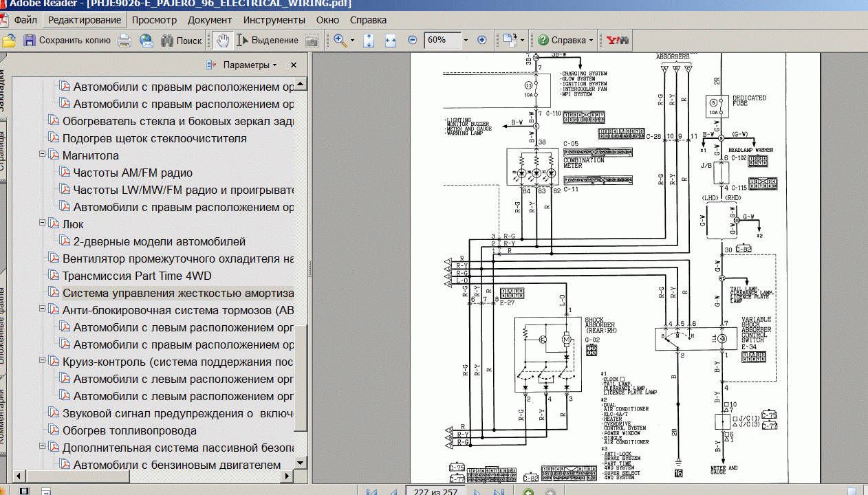The width and height of the screenshot is (868, 495).
Task: Collapse the Магнитола bookmark tree node
Action: [x=43, y=155]
